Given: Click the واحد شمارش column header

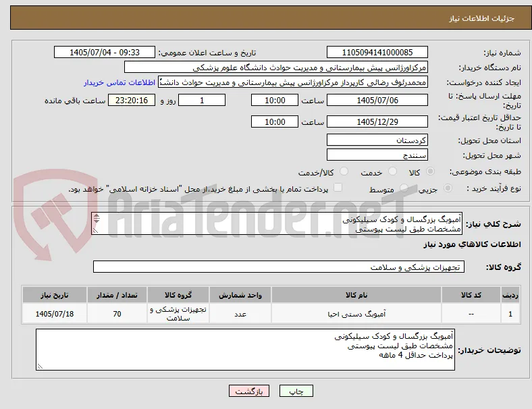Looking at the screenshot, I should click(240, 295).
